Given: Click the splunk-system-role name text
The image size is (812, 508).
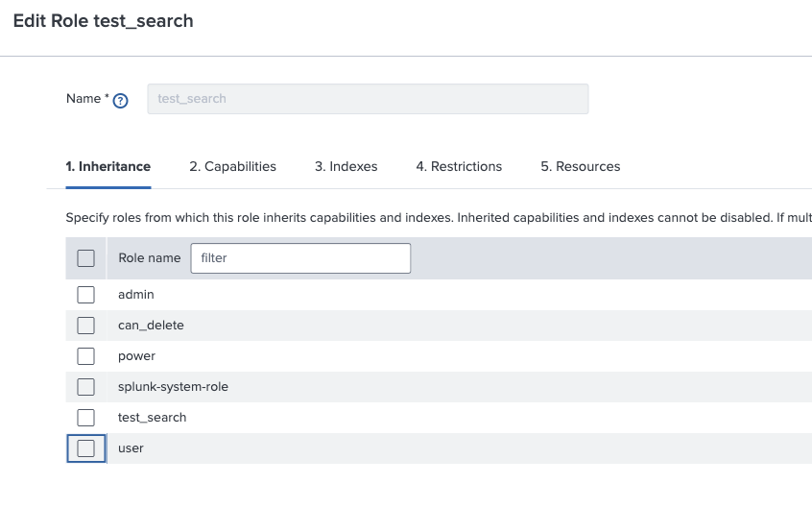Looking at the screenshot, I should 173,387.
